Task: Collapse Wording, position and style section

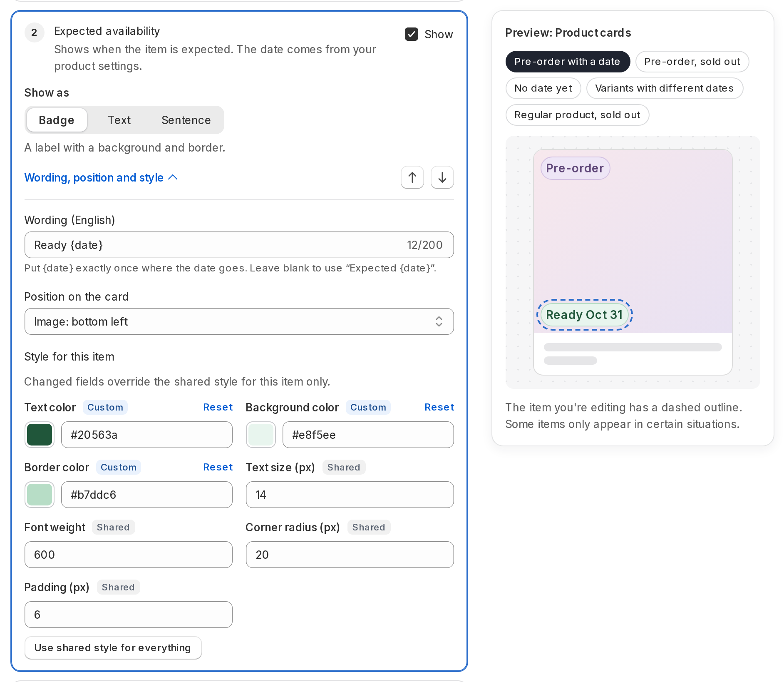Action: coord(101,178)
